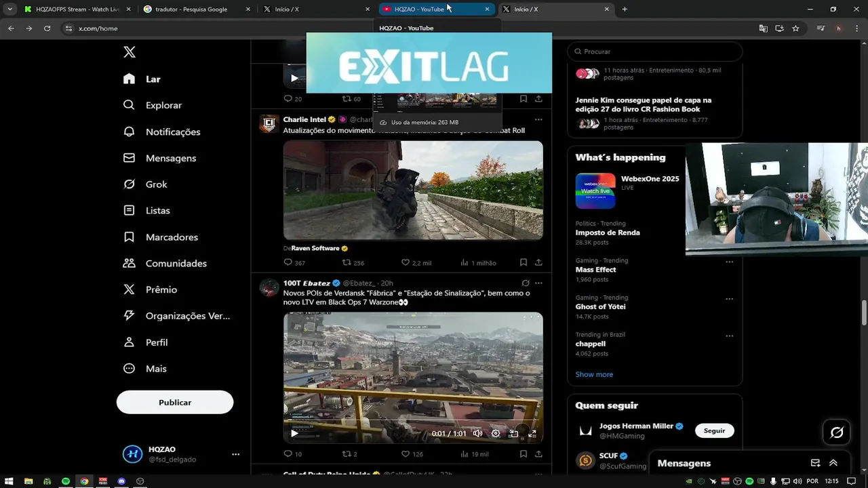The width and height of the screenshot is (868, 488).
Task: Click the Publicar button
Action: [175, 402]
